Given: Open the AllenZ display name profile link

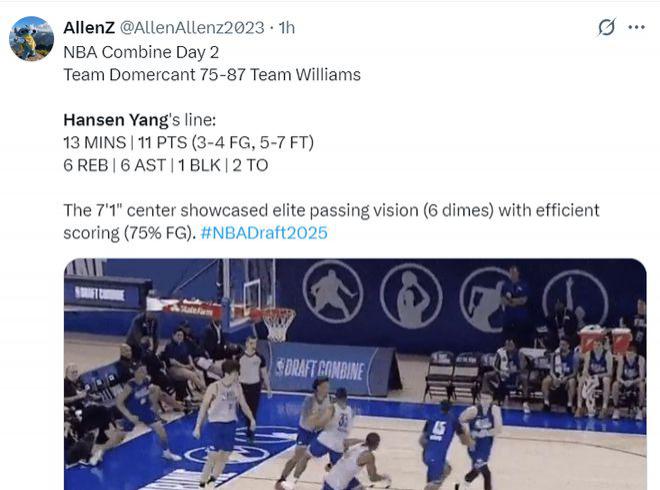Looking at the screenshot, I should click(x=89, y=28).
